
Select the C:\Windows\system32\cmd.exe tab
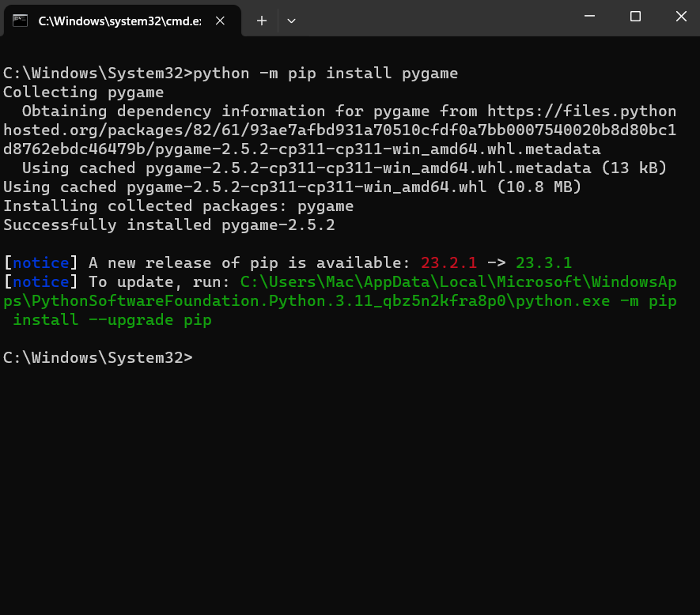[119, 21]
